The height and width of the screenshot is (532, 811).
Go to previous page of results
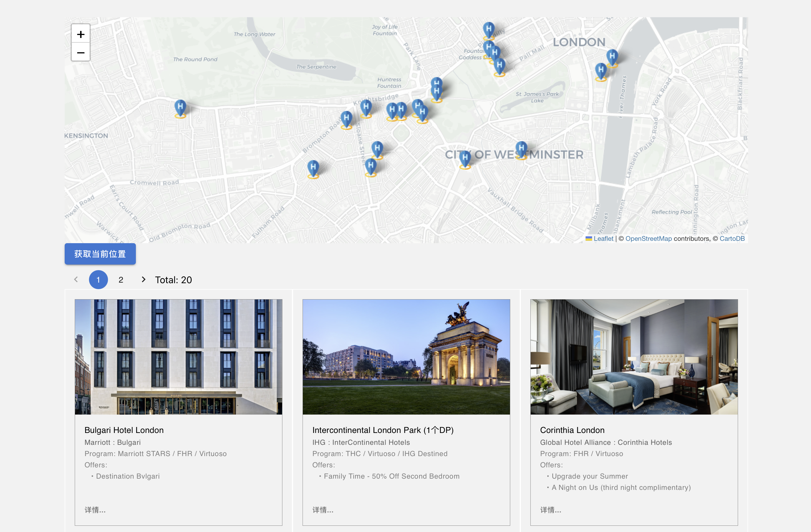pyautogui.click(x=76, y=280)
